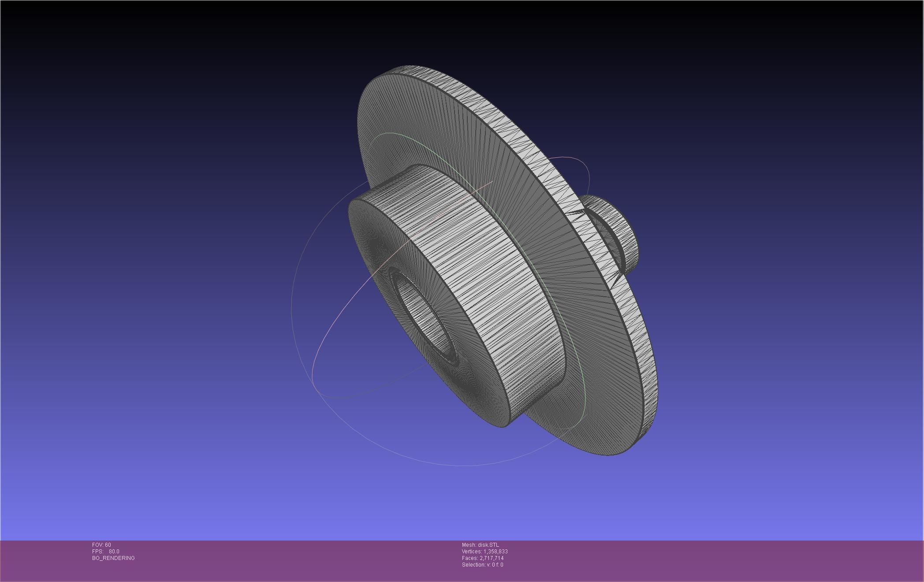Click the Mesh: disk.STL label

[x=480, y=545]
